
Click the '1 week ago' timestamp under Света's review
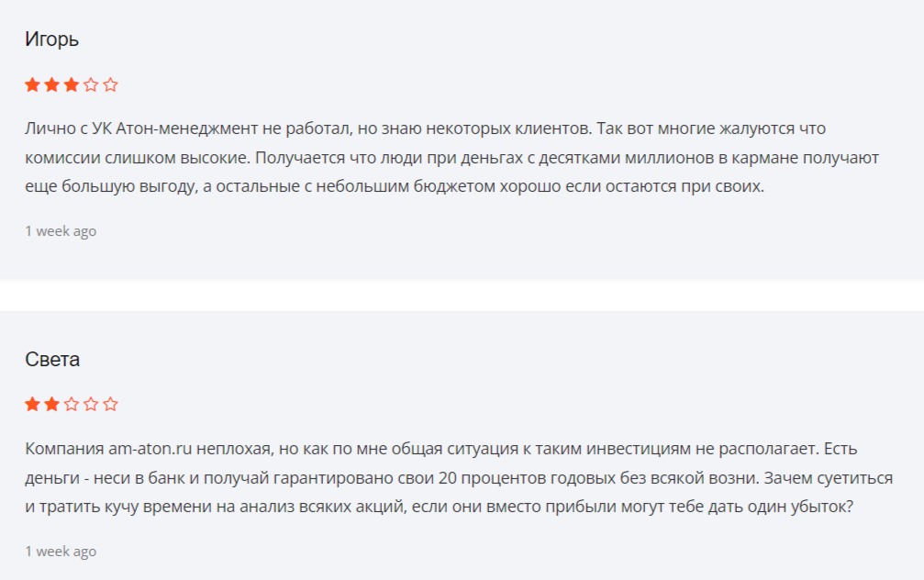61,552
